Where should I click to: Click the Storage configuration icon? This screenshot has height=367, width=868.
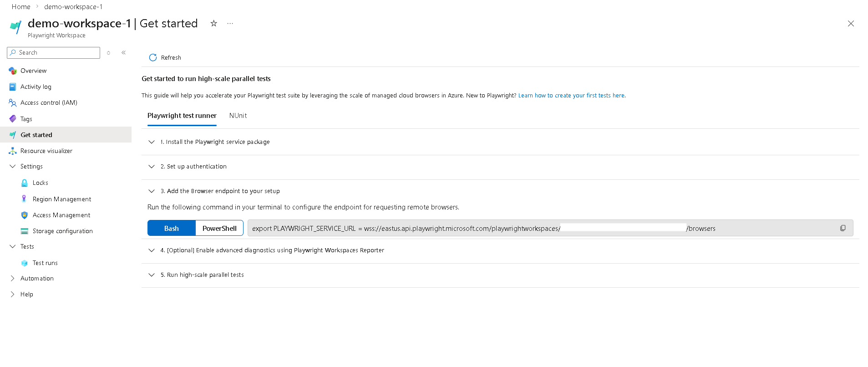(x=25, y=231)
